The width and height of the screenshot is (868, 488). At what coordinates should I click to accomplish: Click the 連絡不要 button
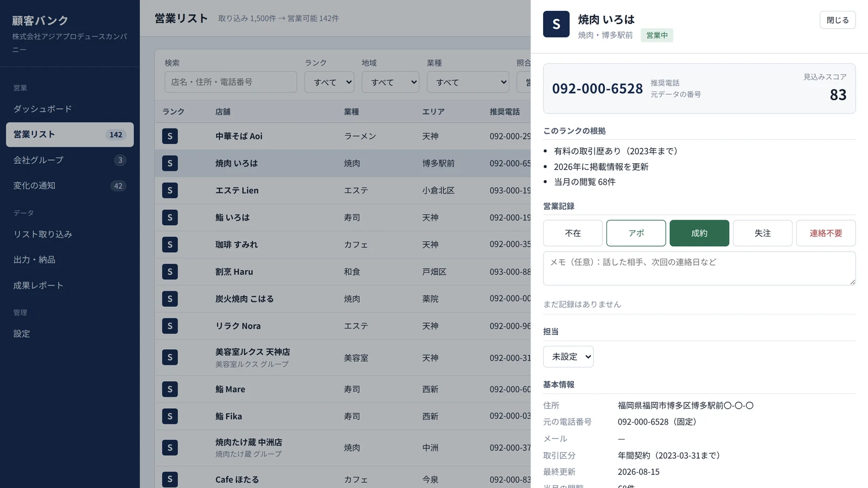826,233
